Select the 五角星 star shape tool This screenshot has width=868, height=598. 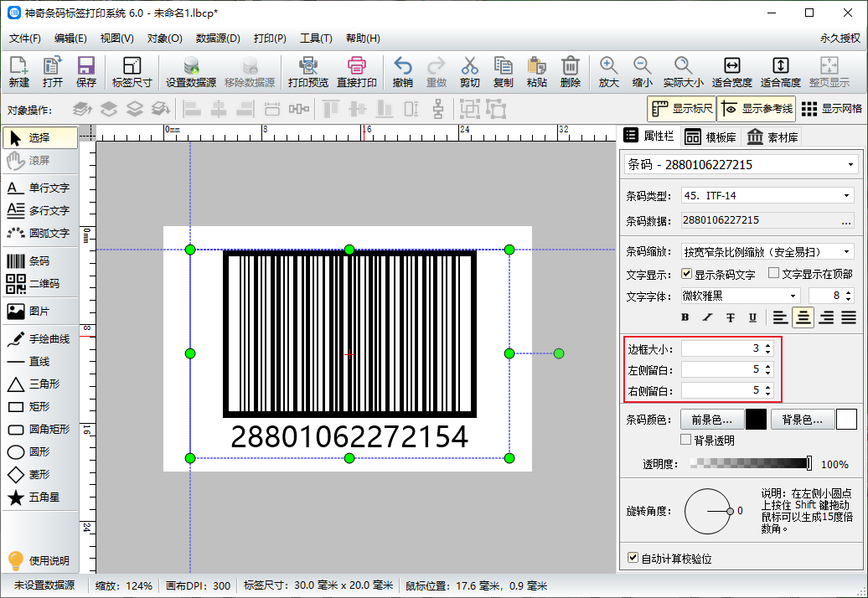[40, 497]
